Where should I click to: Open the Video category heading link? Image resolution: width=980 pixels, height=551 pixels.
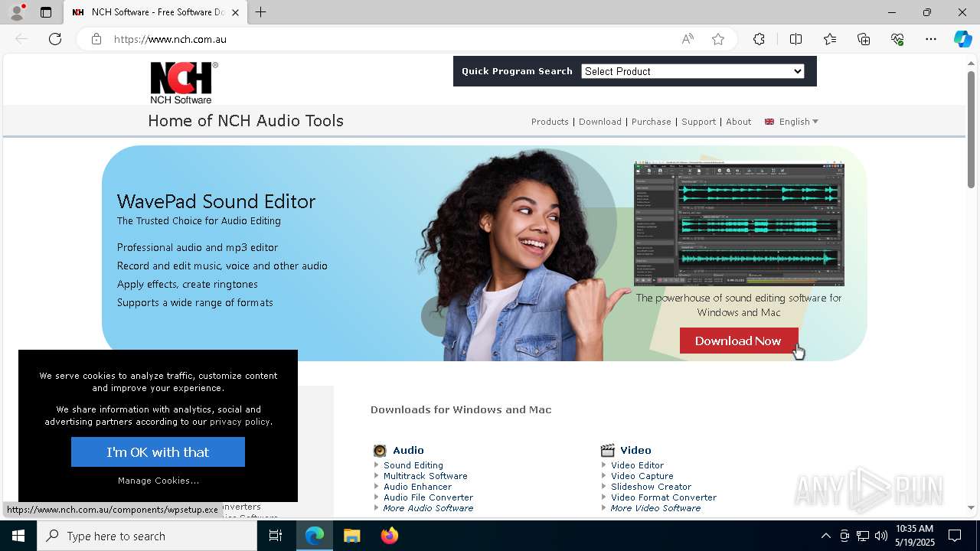636,450
